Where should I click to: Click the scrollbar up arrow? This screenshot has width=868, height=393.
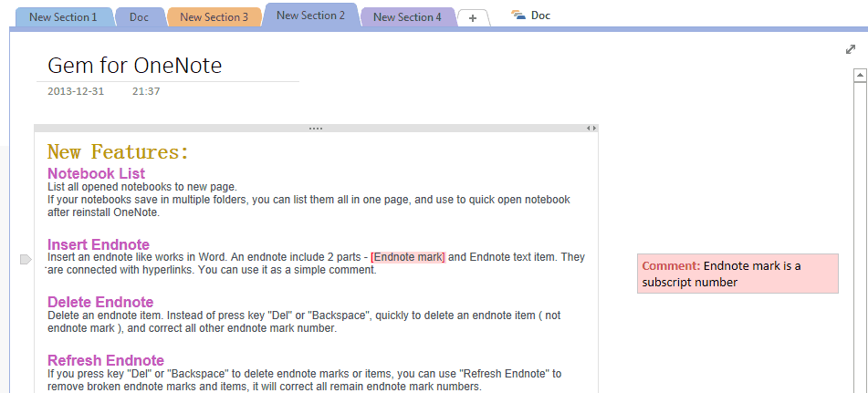860,75
